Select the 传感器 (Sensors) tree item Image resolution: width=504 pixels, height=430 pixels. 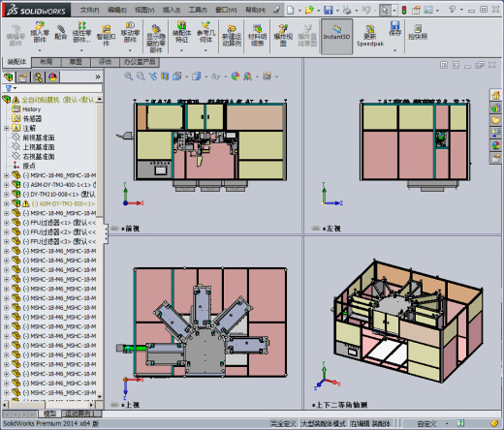32,119
